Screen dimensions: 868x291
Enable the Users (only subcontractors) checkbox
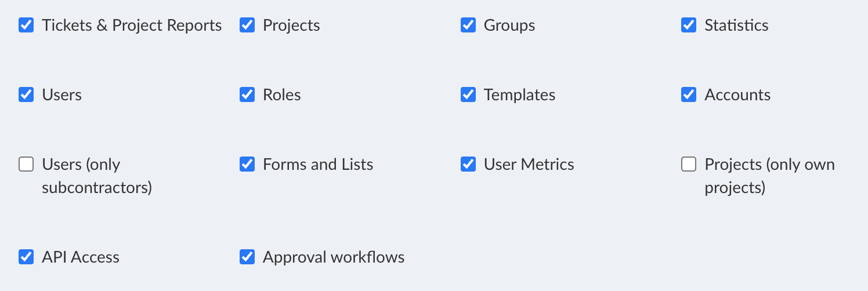(x=26, y=165)
